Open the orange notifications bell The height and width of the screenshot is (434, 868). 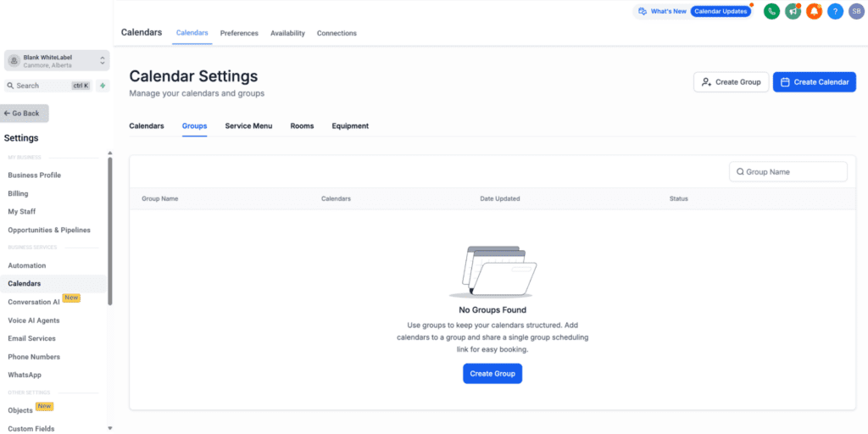point(814,11)
